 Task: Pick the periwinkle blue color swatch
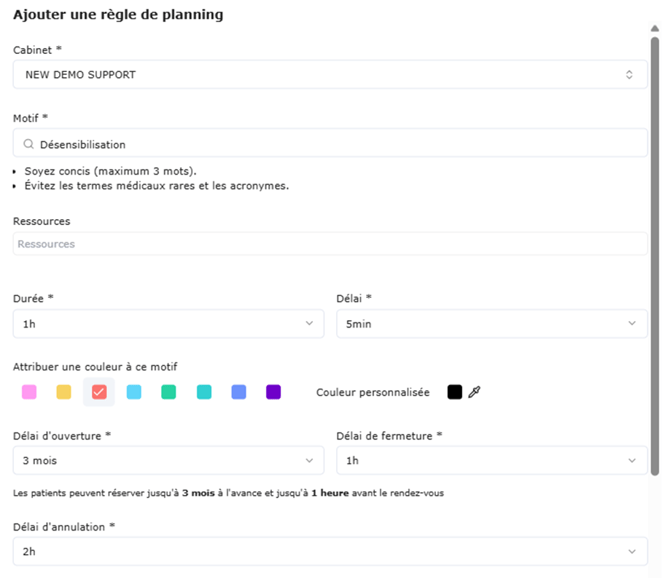tap(239, 392)
